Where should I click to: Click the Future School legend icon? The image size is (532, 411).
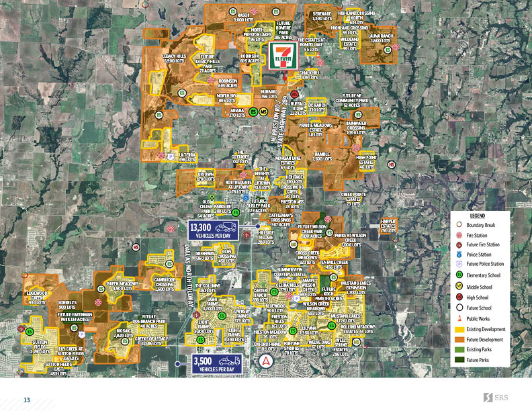coord(459,308)
